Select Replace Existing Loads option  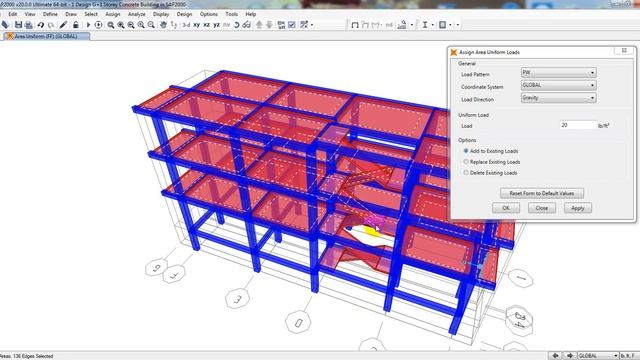pyautogui.click(x=492, y=162)
